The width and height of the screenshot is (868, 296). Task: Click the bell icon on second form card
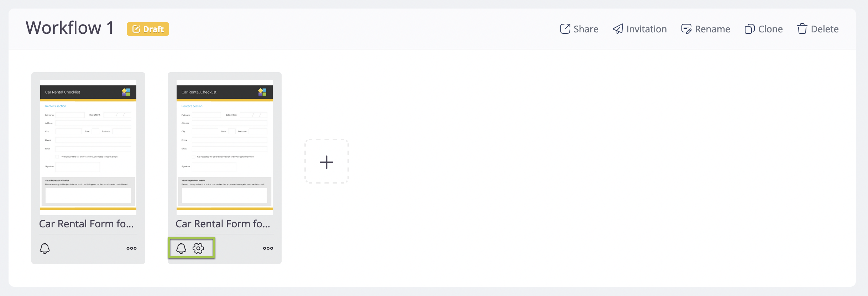click(x=181, y=248)
